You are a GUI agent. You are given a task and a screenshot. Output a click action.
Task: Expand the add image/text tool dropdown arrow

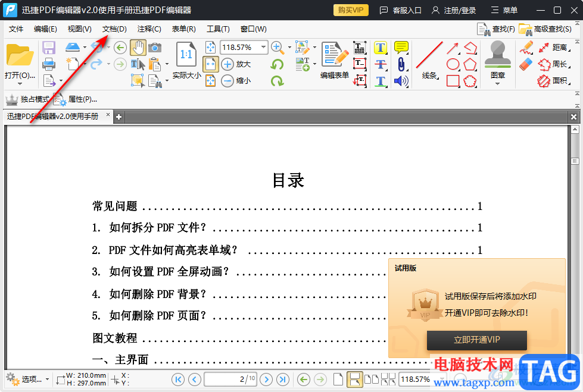coord(314,64)
